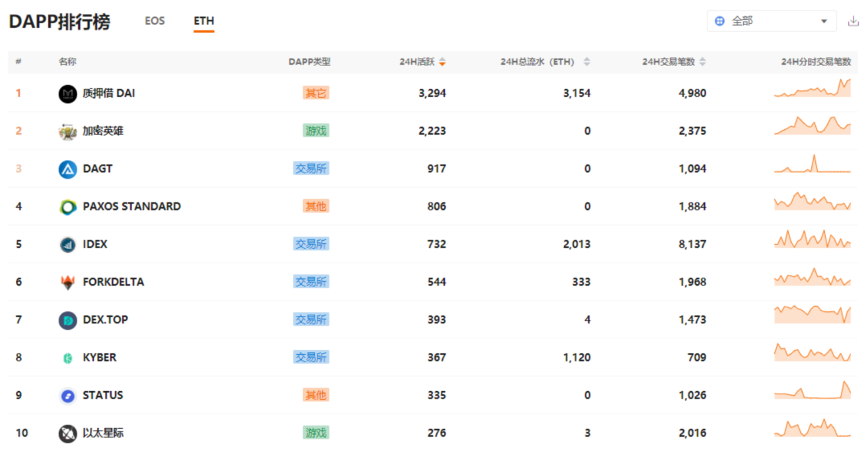The image size is (868, 463).
Task: Click 24H总流水 value 333
Action: (581, 282)
